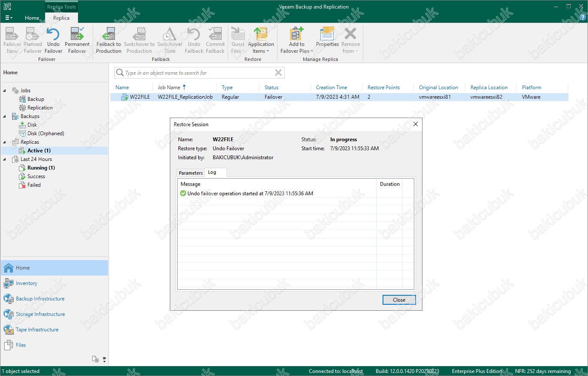Open the Home navigation view
Screen dimensions: 588x376
point(54,268)
